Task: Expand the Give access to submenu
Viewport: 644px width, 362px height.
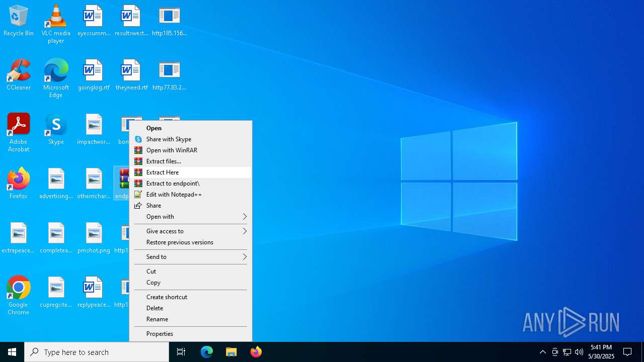Action: [191, 231]
